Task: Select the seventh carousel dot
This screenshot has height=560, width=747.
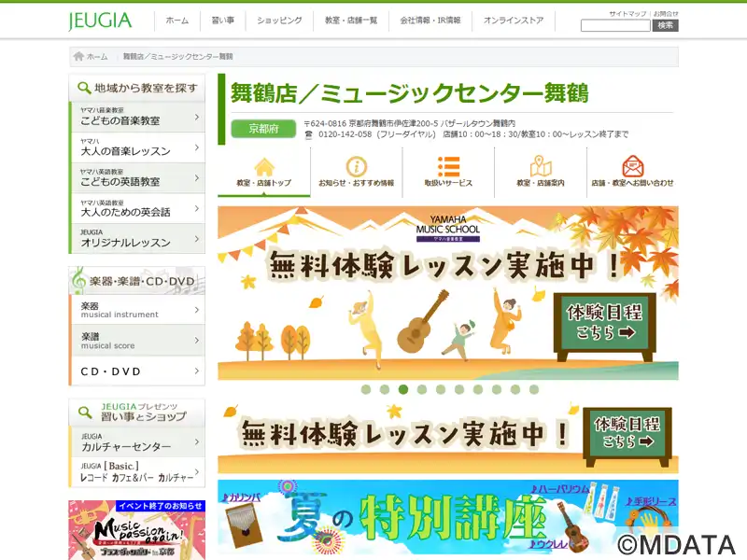Action: pyautogui.click(x=478, y=389)
